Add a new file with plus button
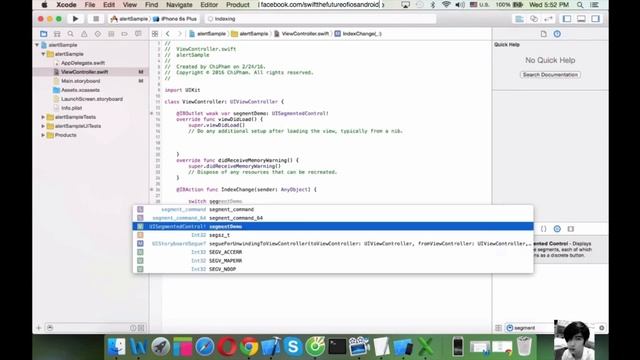This screenshot has height=360, width=640. click(x=39, y=328)
